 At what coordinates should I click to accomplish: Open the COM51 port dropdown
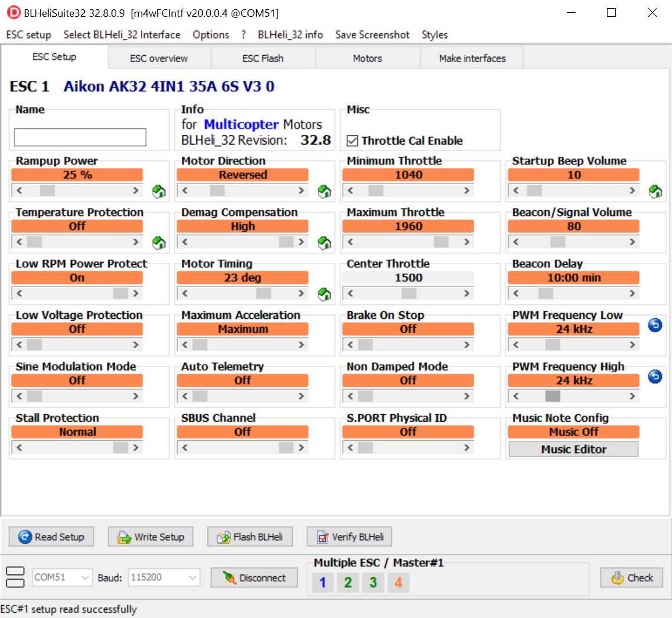coord(62,577)
